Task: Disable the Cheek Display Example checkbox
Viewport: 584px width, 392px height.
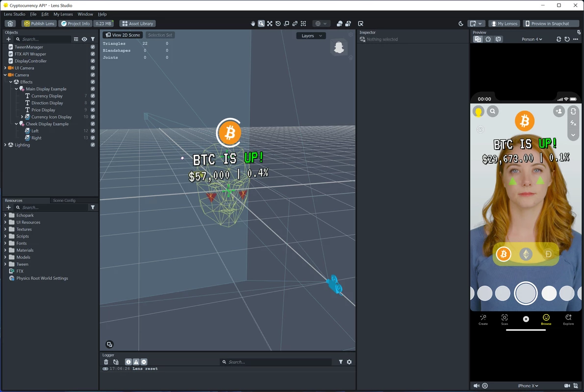Action: (x=93, y=124)
